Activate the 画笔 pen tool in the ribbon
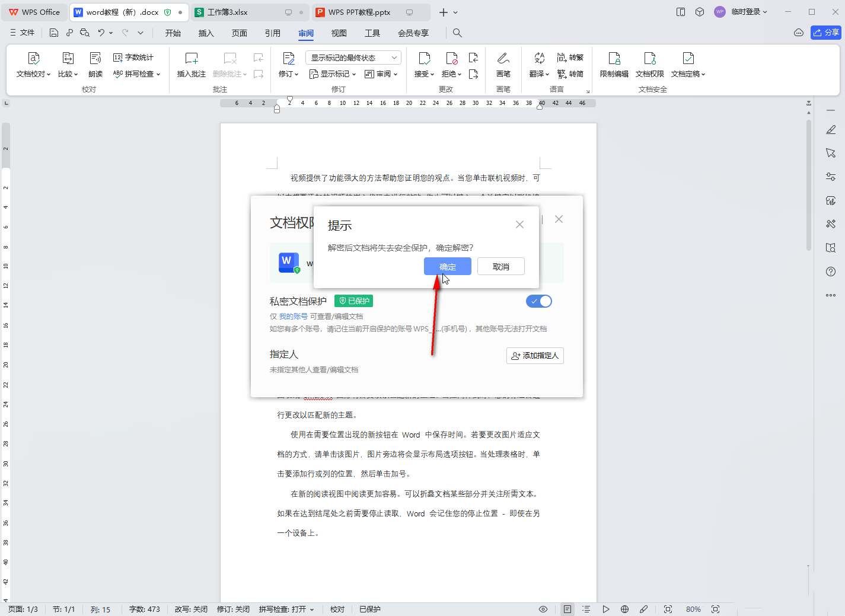Screen dimensions: 845x616 pyautogui.click(x=503, y=65)
